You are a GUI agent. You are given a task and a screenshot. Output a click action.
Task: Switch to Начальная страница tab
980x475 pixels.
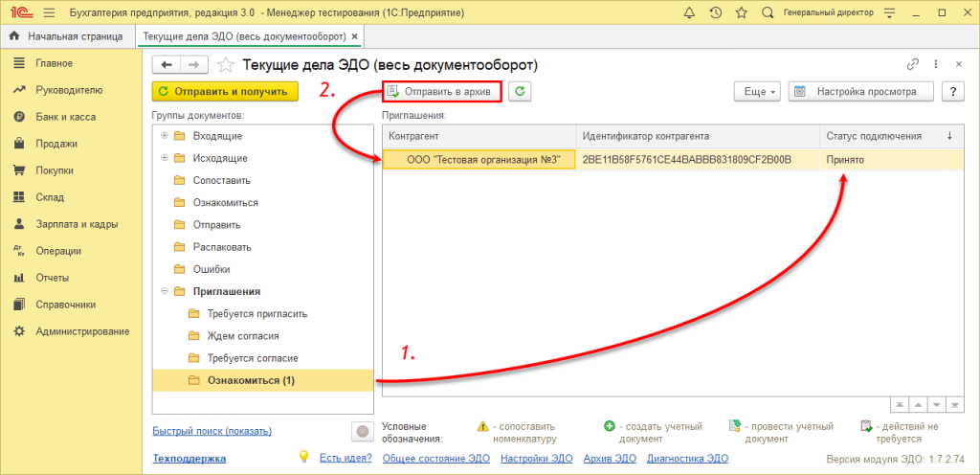(x=68, y=36)
